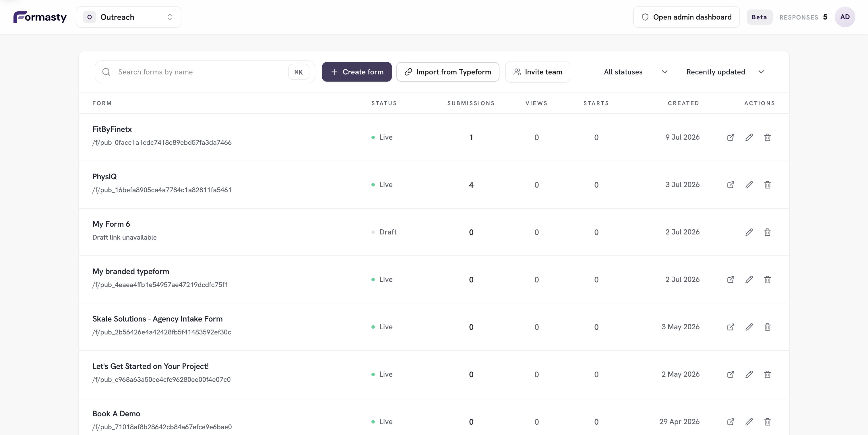The width and height of the screenshot is (868, 435).
Task: Click the Beta badge
Action: pyautogui.click(x=759, y=17)
